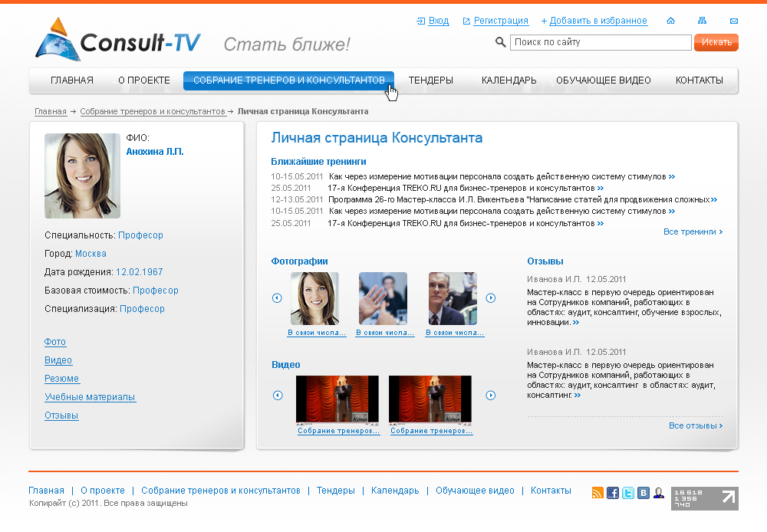767x532 pixels.
Task: Click Специализация value Професор
Action: click(x=142, y=309)
